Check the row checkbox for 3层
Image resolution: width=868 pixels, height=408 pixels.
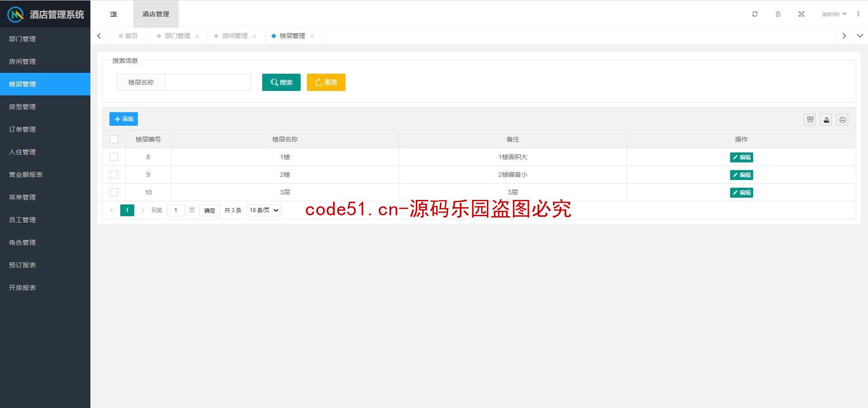pyautogui.click(x=114, y=192)
